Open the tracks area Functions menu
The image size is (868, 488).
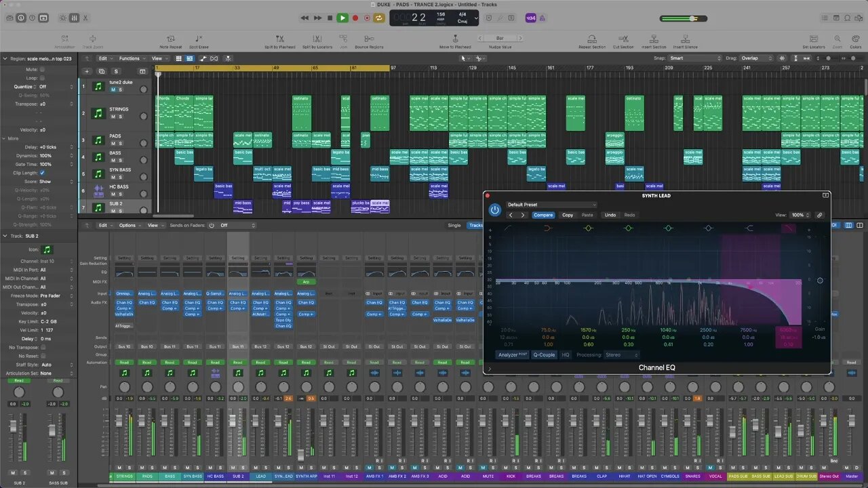click(x=131, y=58)
